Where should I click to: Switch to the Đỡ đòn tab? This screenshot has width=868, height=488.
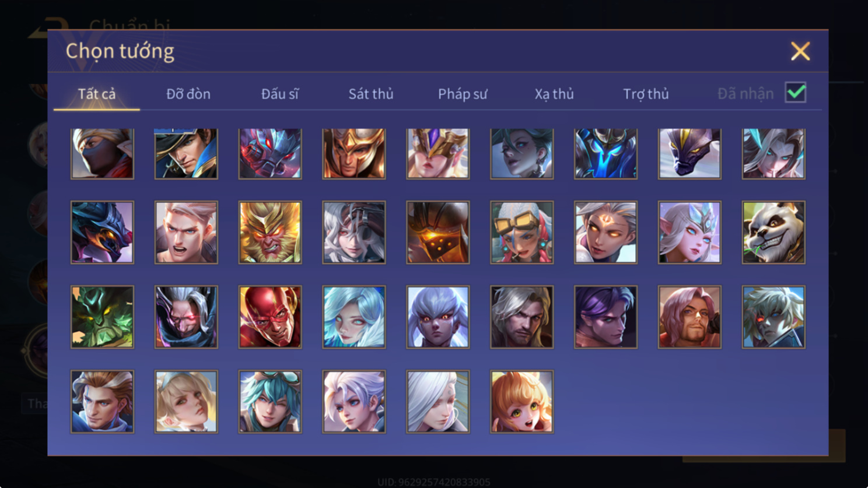pos(188,94)
